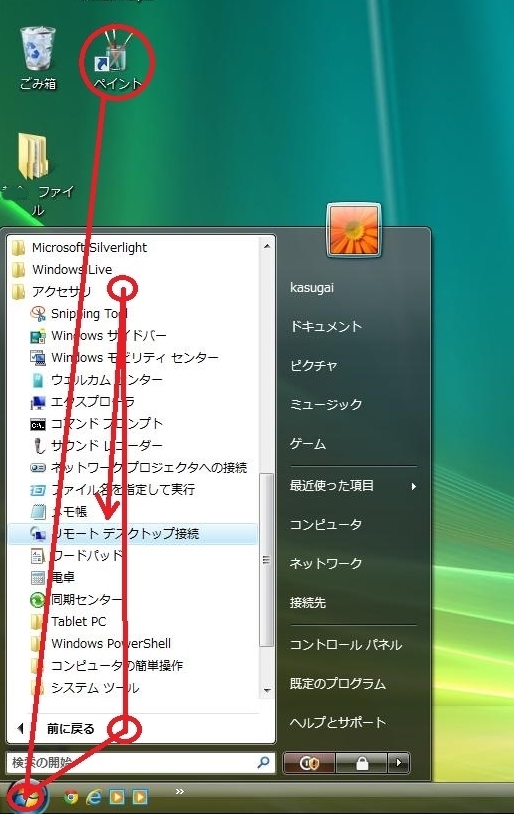Open ドキュメント from Start menu
Viewport: 514px width, 814px height.
pyautogui.click(x=326, y=327)
